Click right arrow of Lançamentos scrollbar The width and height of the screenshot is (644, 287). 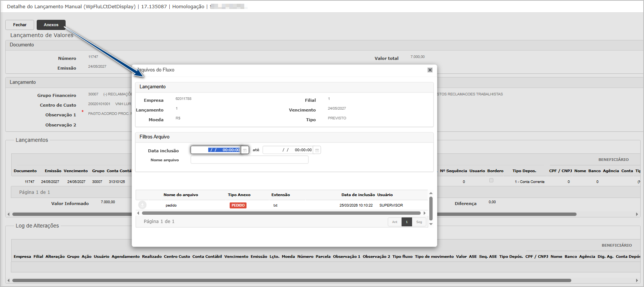tap(637, 214)
